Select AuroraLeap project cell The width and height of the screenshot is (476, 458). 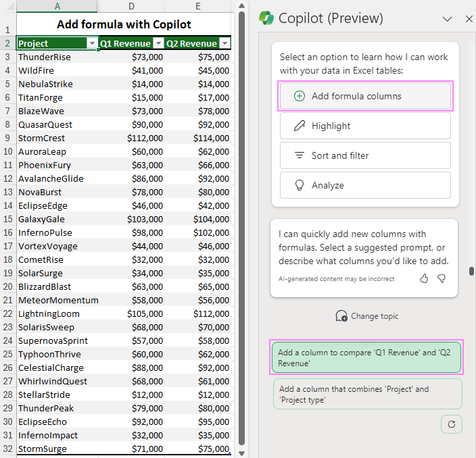coord(57,151)
